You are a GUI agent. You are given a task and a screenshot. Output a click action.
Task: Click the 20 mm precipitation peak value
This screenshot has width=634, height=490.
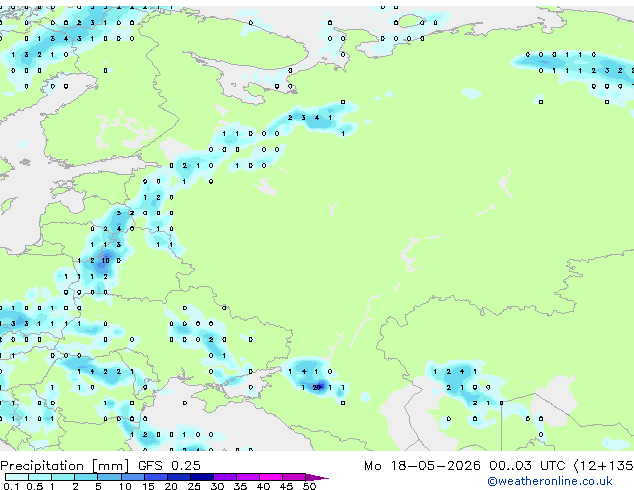[x=317, y=387]
